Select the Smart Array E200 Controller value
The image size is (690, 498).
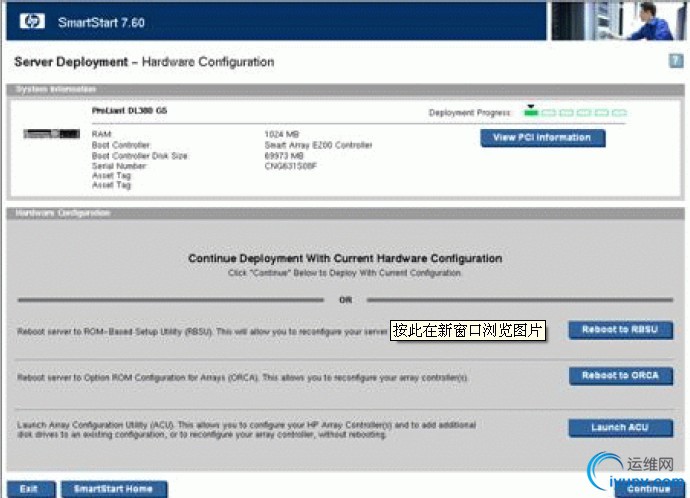[318, 145]
